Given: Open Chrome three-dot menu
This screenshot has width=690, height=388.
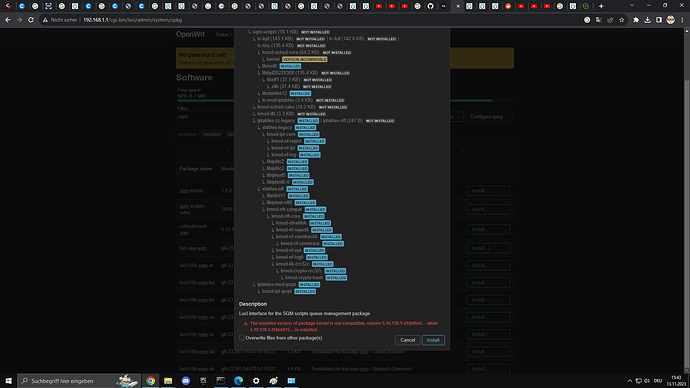Looking at the screenshot, I should coord(682,20).
